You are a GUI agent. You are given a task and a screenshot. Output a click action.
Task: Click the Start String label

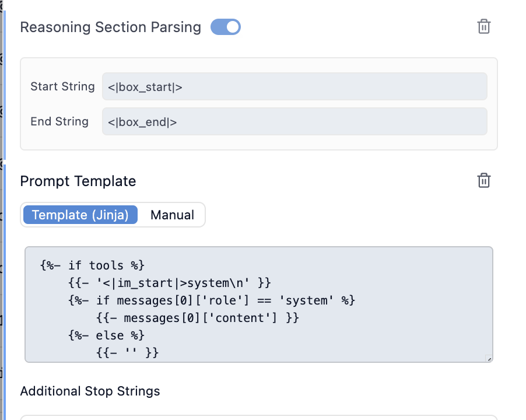point(62,86)
